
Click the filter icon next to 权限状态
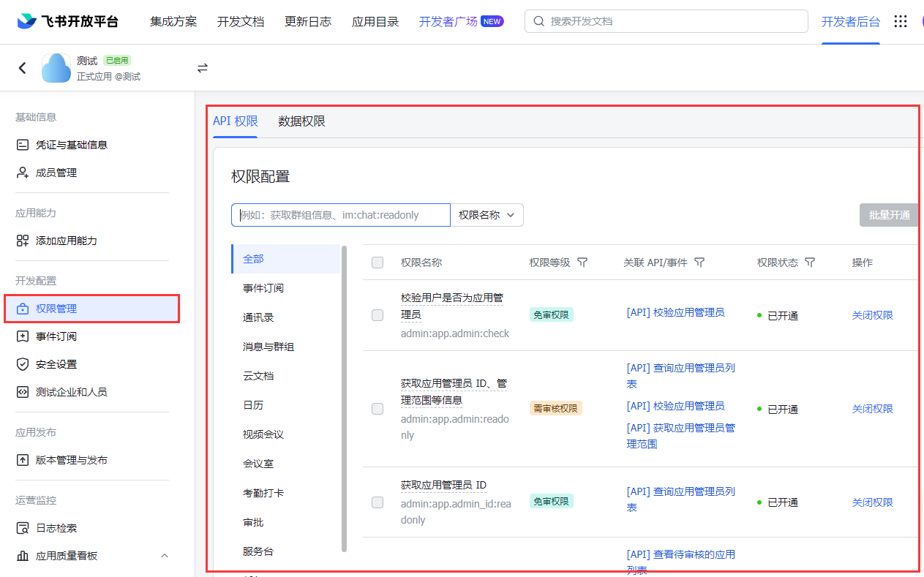click(x=810, y=263)
